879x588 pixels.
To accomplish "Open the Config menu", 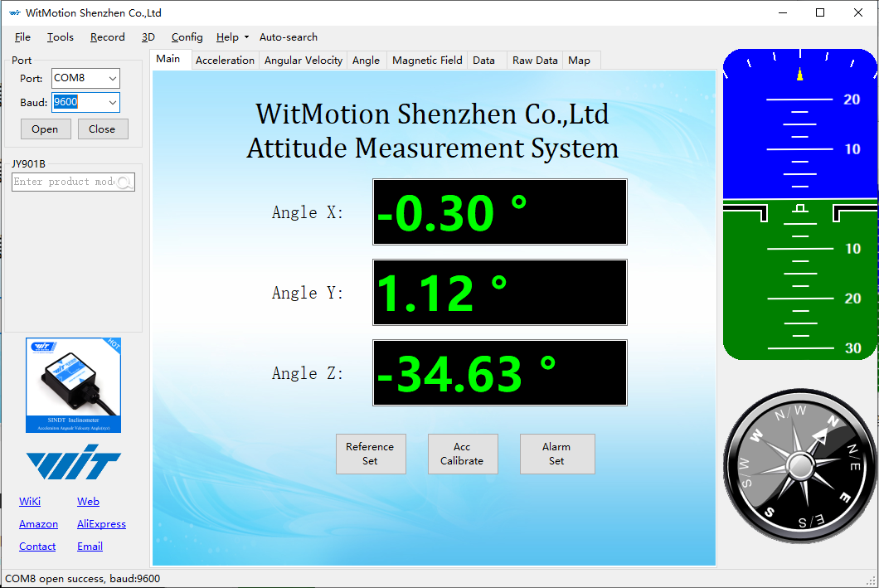I will (187, 37).
